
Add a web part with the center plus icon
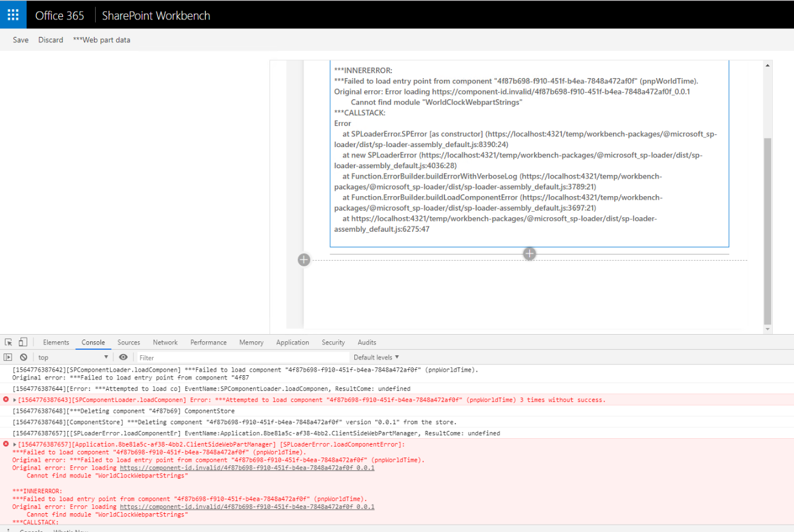point(529,254)
